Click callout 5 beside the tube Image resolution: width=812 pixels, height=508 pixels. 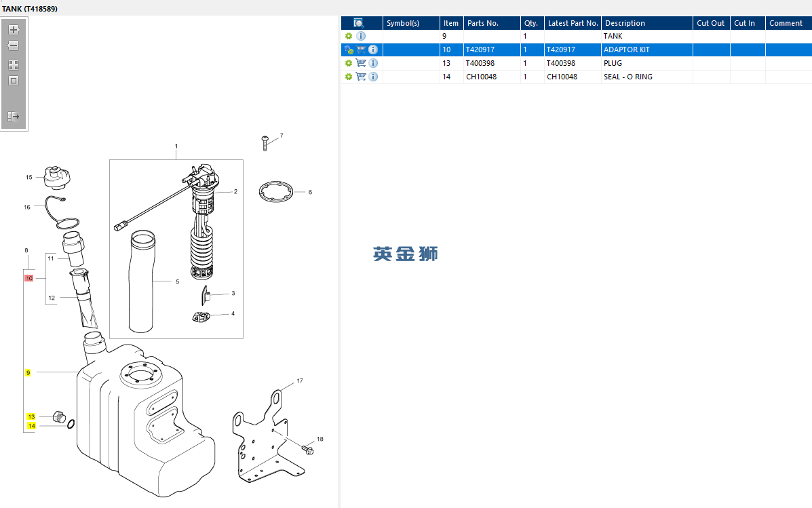pyautogui.click(x=178, y=281)
